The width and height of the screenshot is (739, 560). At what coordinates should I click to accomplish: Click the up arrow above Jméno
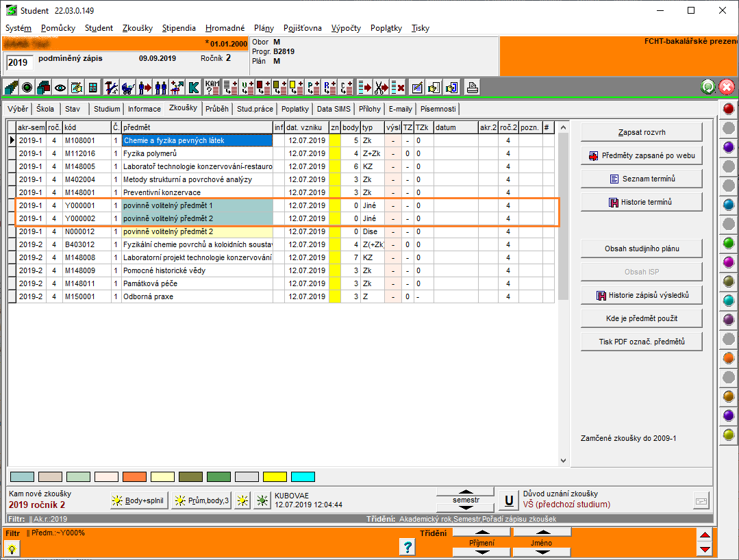pyautogui.click(x=542, y=532)
